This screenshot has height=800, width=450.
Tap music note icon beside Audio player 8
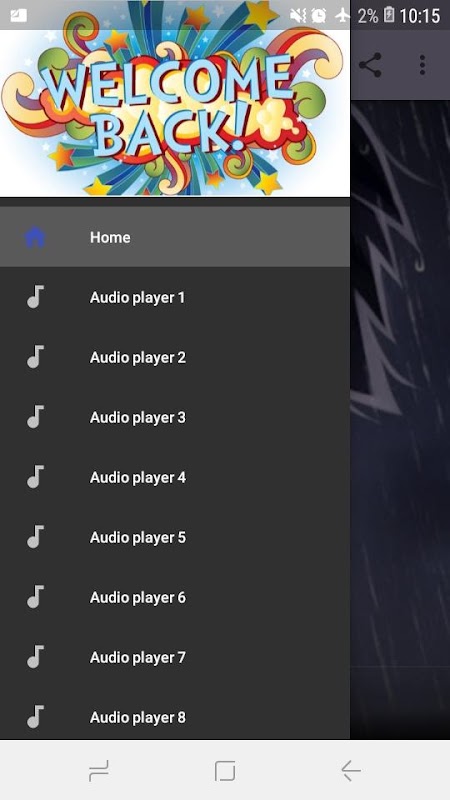click(x=35, y=717)
